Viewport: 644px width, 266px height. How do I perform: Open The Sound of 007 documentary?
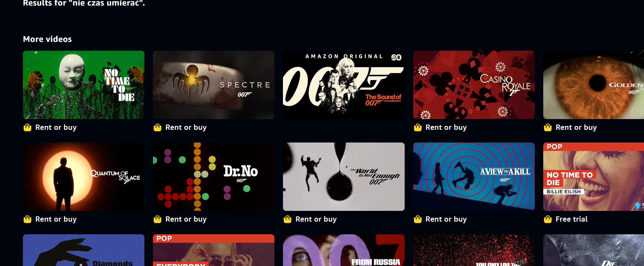[x=344, y=85]
